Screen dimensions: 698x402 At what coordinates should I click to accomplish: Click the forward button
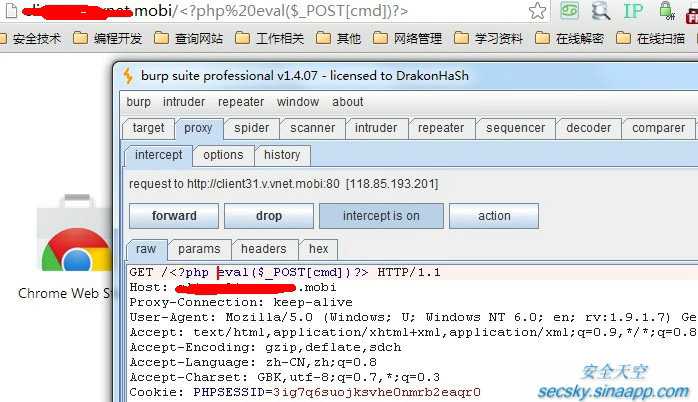pyautogui.click(x=174, y=216)
